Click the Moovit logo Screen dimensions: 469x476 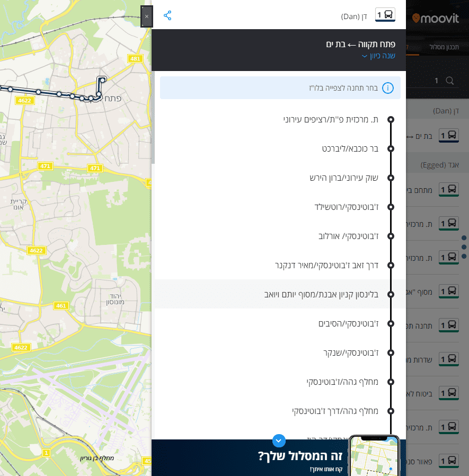click(x=436, y=19)
